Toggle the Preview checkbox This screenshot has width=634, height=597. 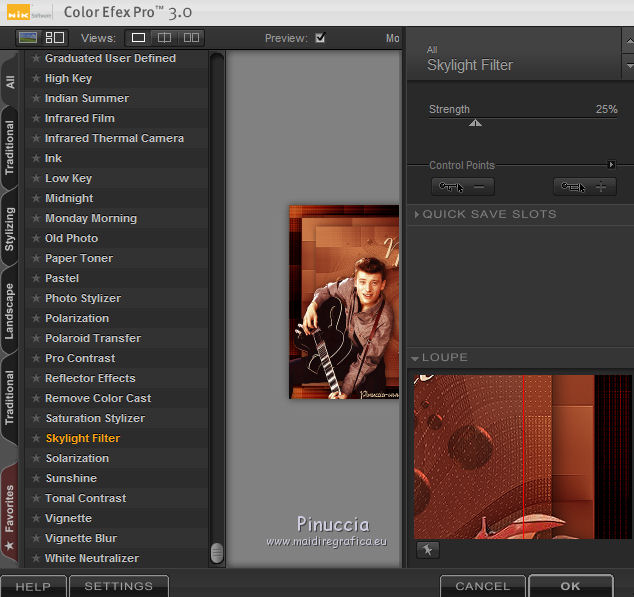tap(320, 38)
